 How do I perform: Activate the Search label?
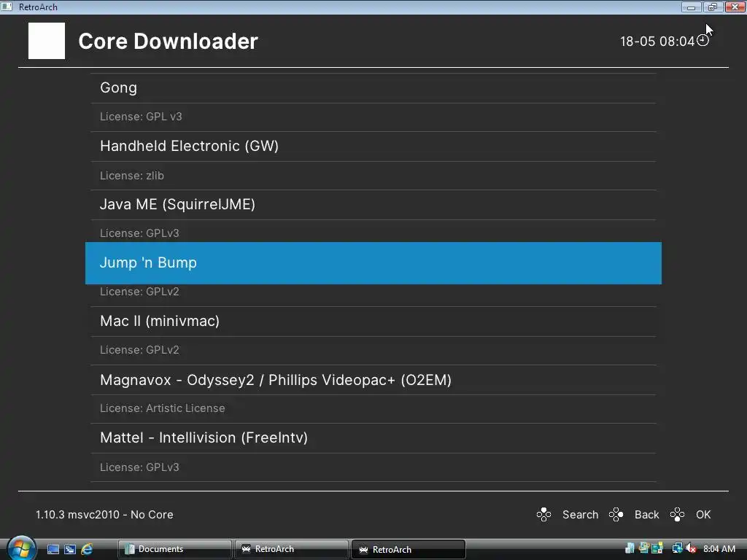pyautogui.click(x=580, y=515)
